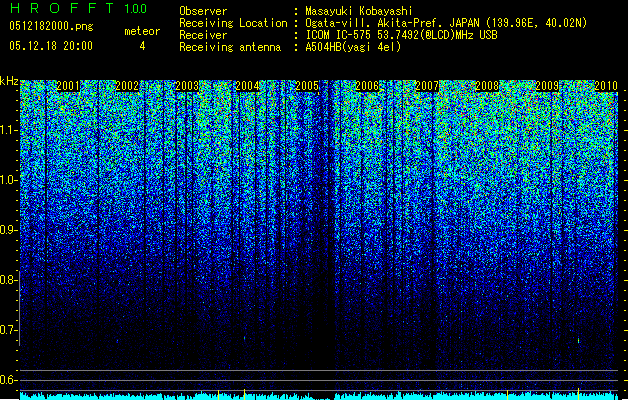This screenshot has width=629, height=400.
Task: Click the 2006 time marker label
Action: point(367,86)
